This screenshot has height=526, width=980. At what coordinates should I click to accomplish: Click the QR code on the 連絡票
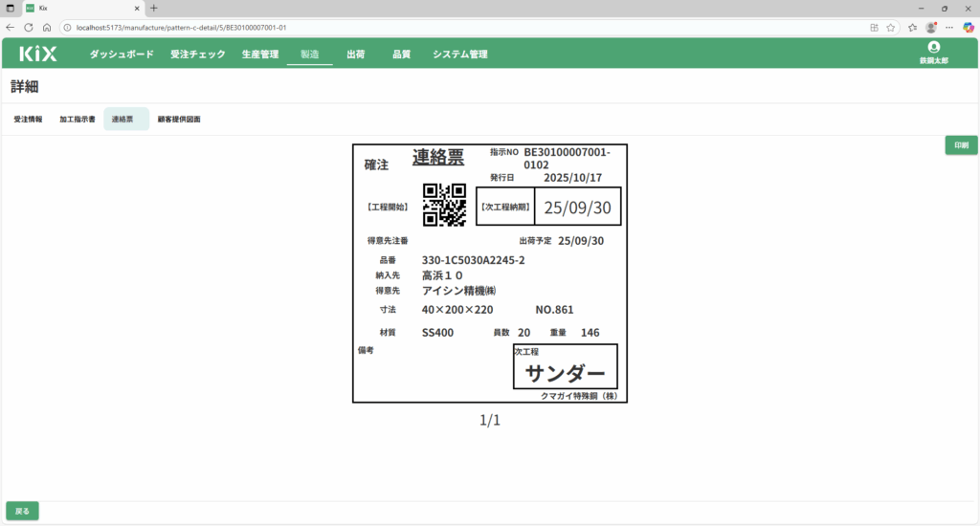point(444,205)
